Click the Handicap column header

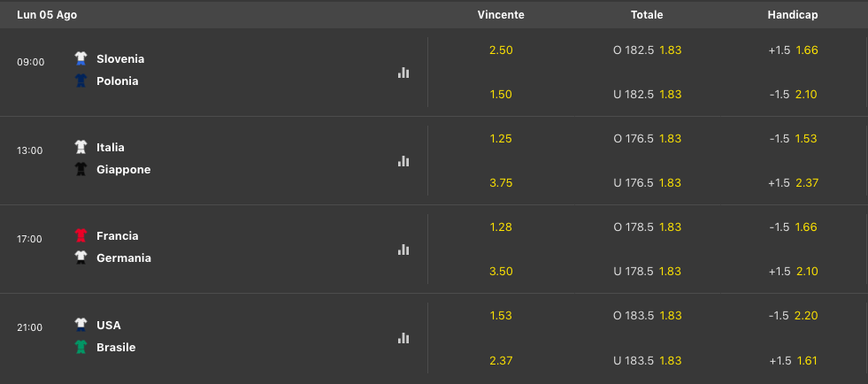tap(793, 15)
